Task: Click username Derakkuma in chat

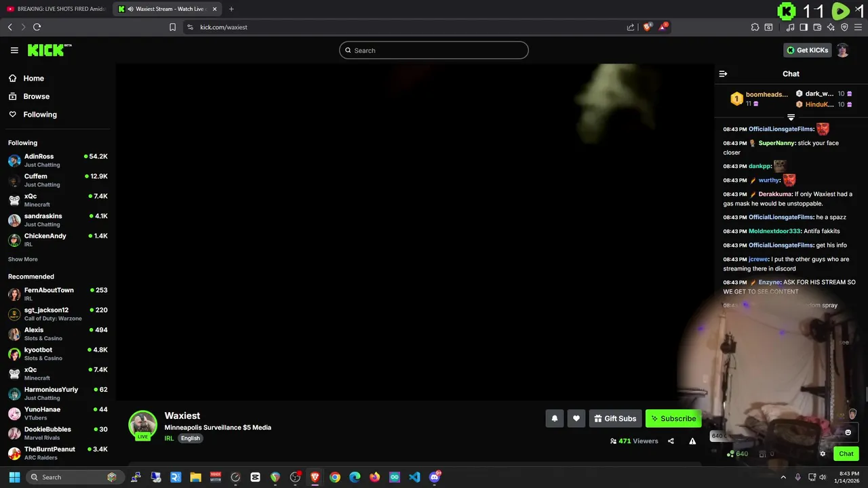Action: [x=775, y=195]
